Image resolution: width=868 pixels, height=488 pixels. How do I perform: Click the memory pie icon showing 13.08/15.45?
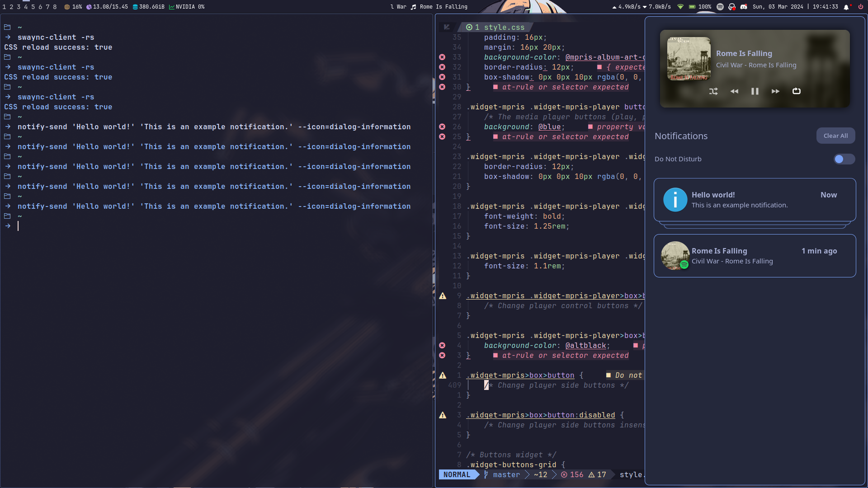click(x=89, y=7)
